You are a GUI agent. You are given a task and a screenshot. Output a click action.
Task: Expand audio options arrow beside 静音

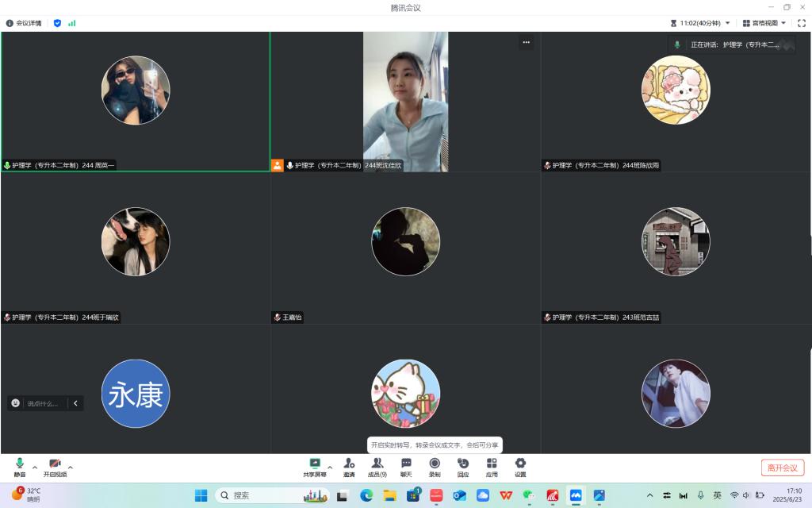tap(34, 467)
